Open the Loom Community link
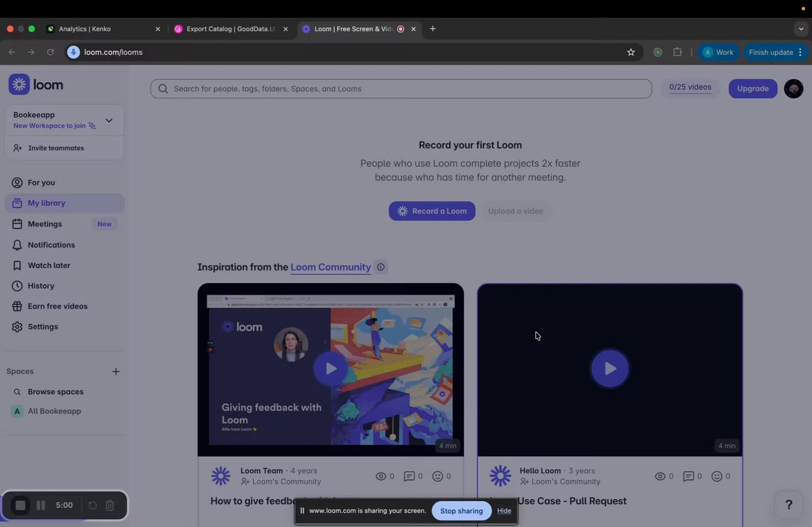 click(331, 267)
